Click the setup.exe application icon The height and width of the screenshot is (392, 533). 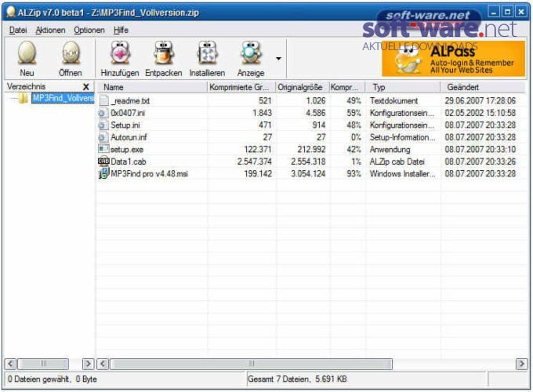pyautogui.click(x=103, y=149)
